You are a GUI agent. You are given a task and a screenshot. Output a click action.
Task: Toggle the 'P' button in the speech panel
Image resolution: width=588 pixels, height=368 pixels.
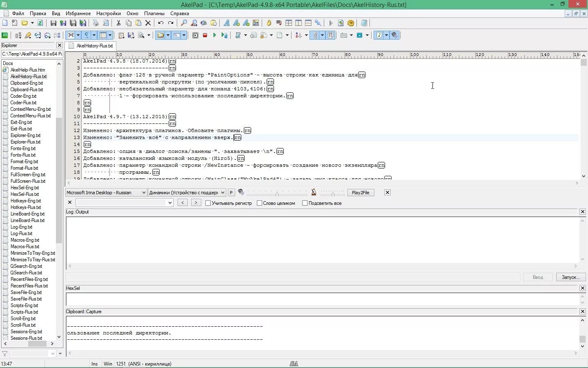[231, 193]
